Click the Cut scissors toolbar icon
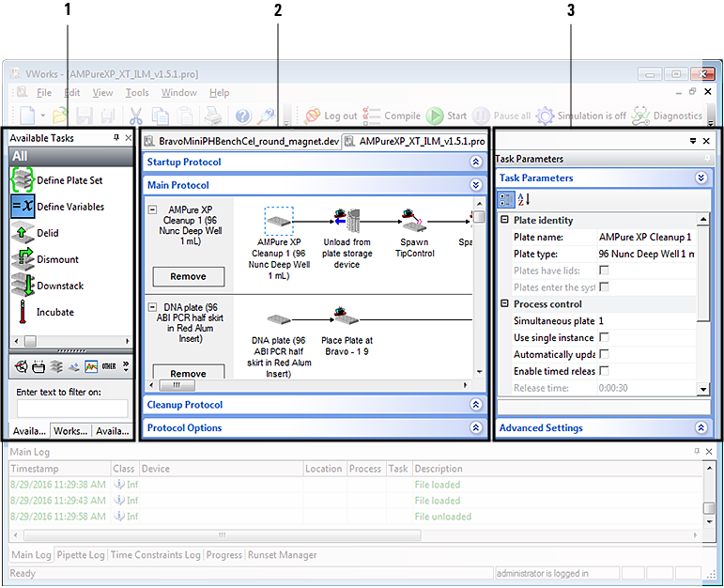This screenshot has height=588, width=724. tap(135, 116)
